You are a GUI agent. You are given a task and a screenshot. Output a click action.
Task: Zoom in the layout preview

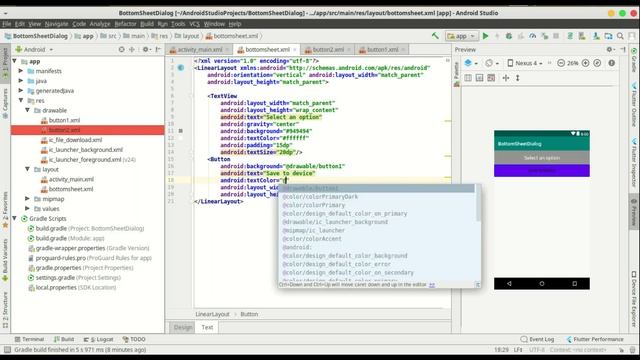click(586, 63)
